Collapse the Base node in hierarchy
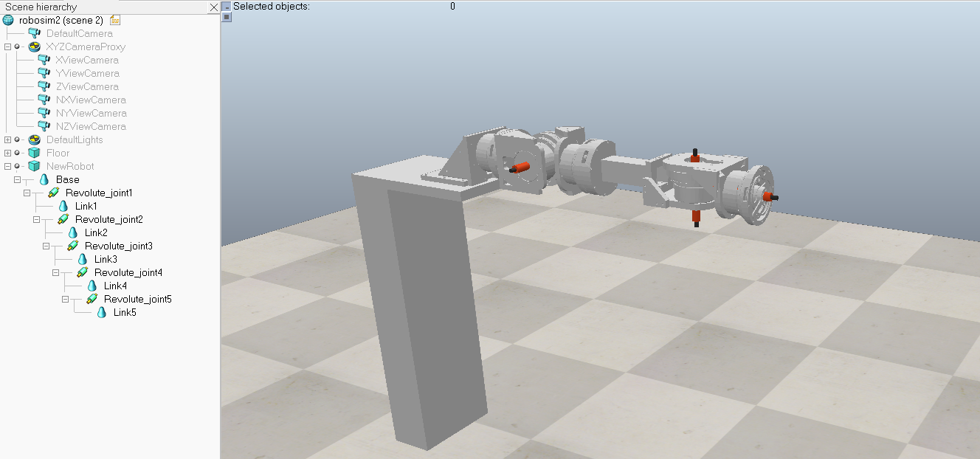This screenshot has width=980, height=459. click(x=17, y=179)
